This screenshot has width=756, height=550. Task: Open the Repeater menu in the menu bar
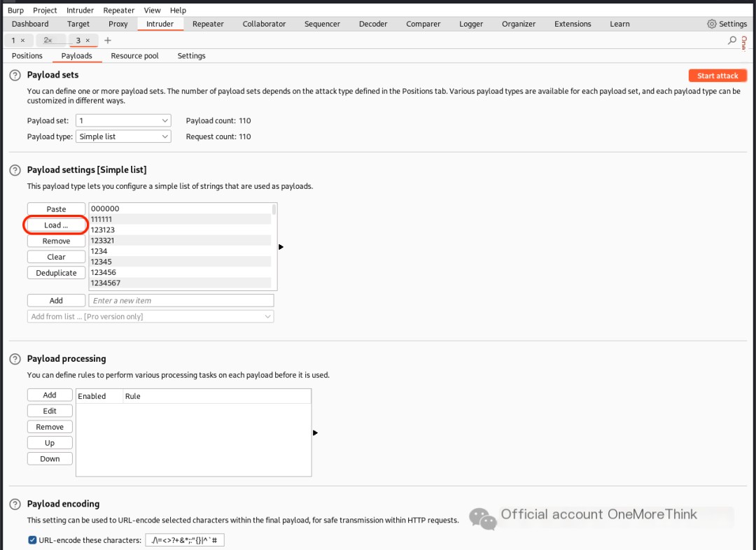click(118, 10)
